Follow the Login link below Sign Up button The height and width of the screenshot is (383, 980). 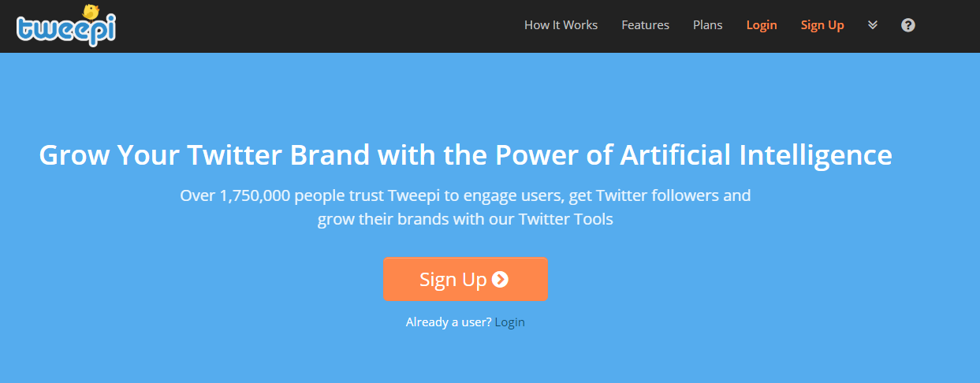509,322
